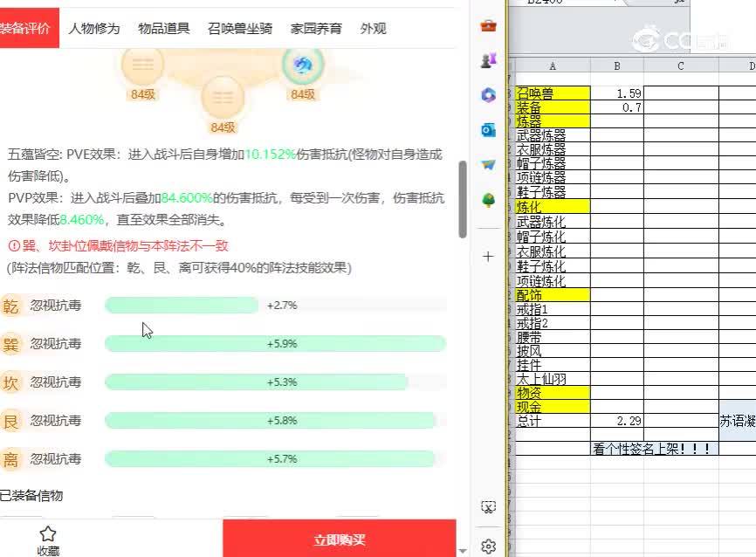The height and width of the screenshot is (557, 756).
Task: Select the green tree icon on the sidebar
Action: pyautogui.click(x=488, y=199)
